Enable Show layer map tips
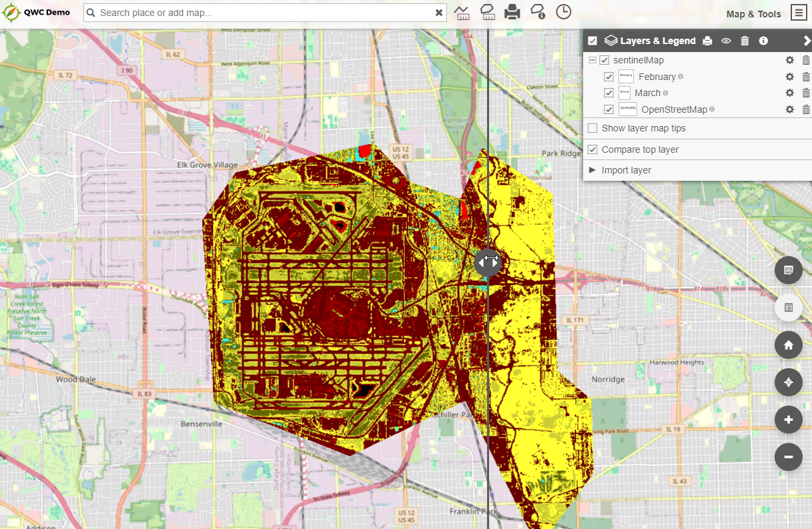Viewport: 812px width, 529px height. point(592,128)
